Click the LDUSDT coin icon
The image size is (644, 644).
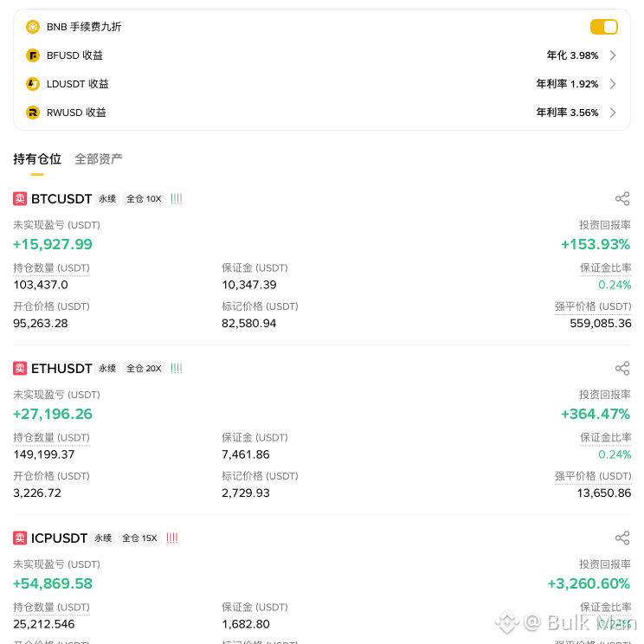click(33, 84)
